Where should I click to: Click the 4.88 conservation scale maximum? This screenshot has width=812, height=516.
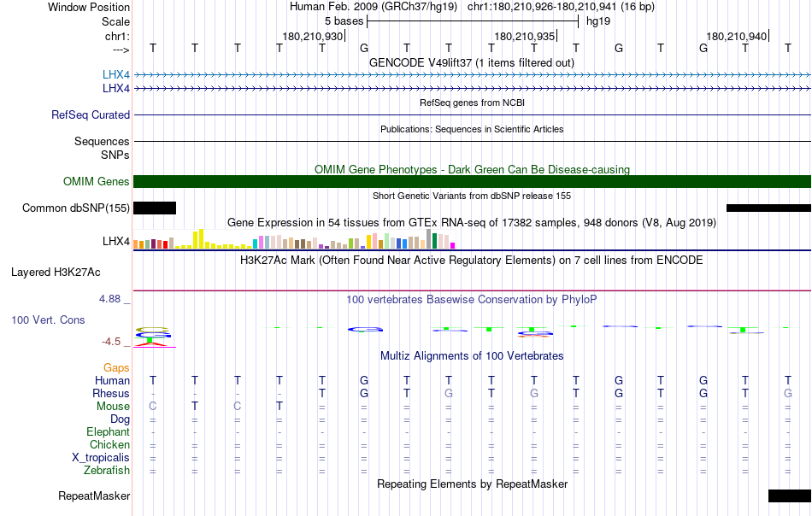(x=109, y=299)
